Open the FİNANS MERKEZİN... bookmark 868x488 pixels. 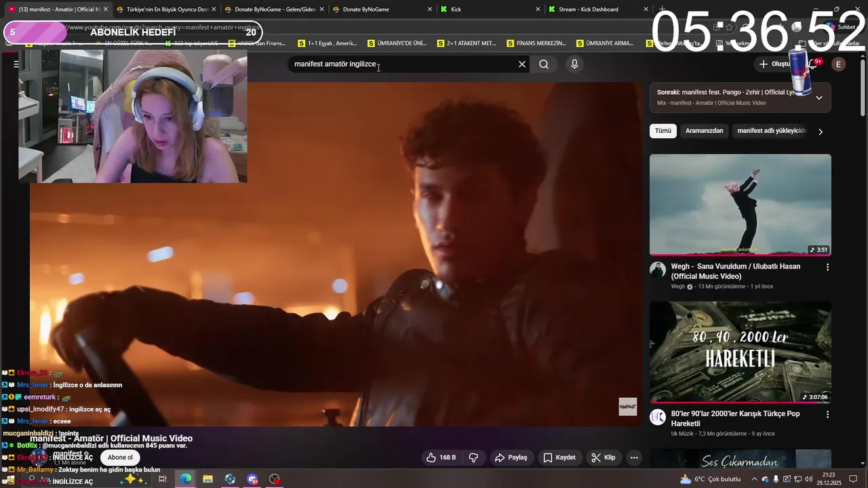pos(536,43)
